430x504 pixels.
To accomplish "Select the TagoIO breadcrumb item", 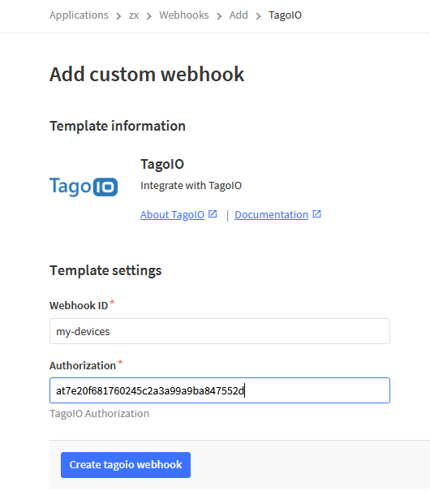I will click(x=285, y=15).
